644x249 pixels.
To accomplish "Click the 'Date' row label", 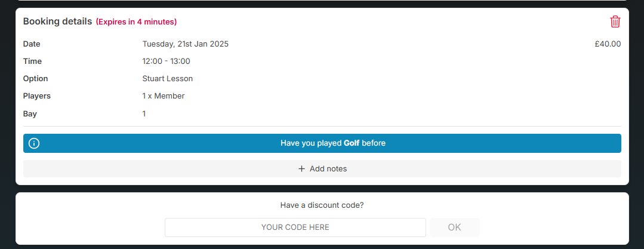I will (32, 44).
